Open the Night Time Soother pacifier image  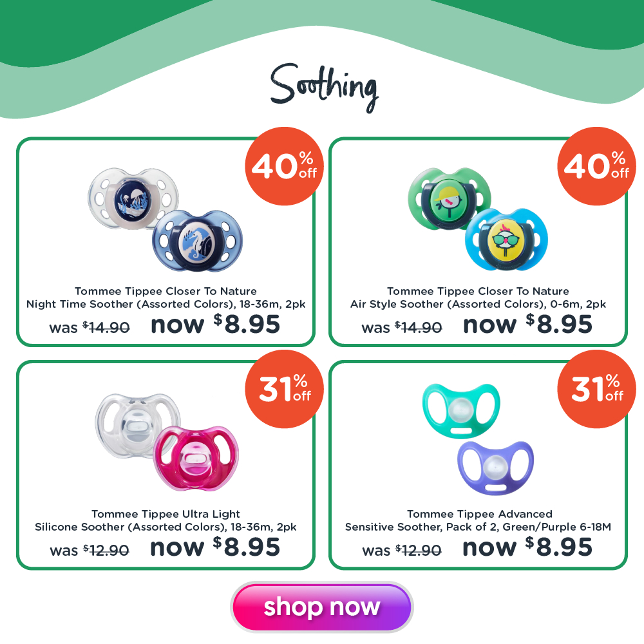tap(165, 220)
